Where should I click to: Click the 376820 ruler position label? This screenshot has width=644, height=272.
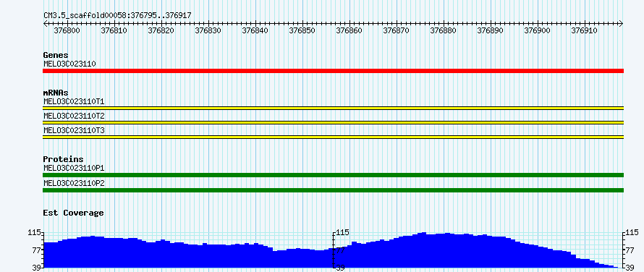pyautogui.click(x=161, y=30)
